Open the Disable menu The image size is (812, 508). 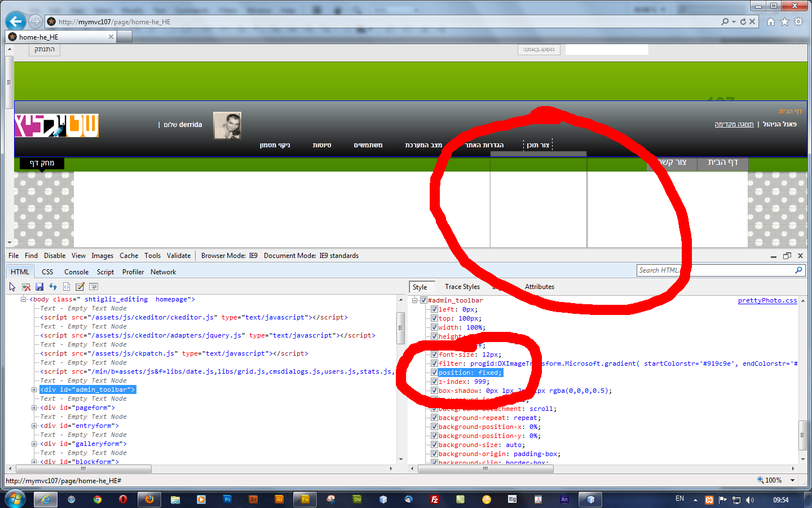click(x=55, y=256)
